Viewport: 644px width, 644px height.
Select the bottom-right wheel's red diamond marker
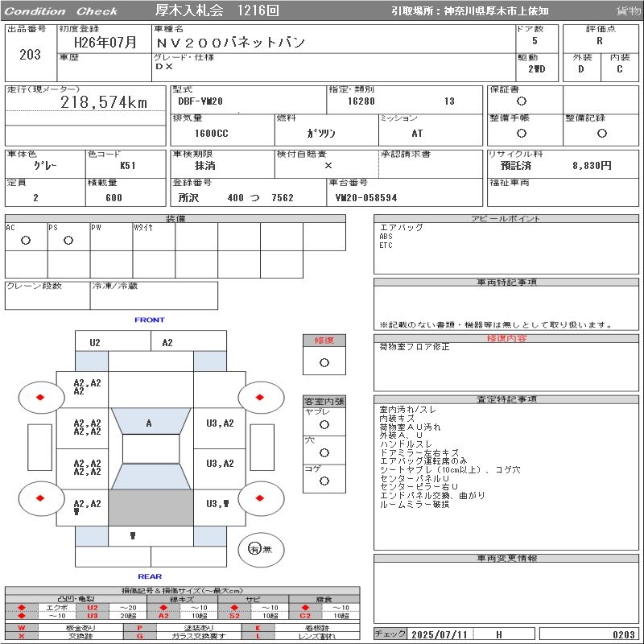coord(260,497)
